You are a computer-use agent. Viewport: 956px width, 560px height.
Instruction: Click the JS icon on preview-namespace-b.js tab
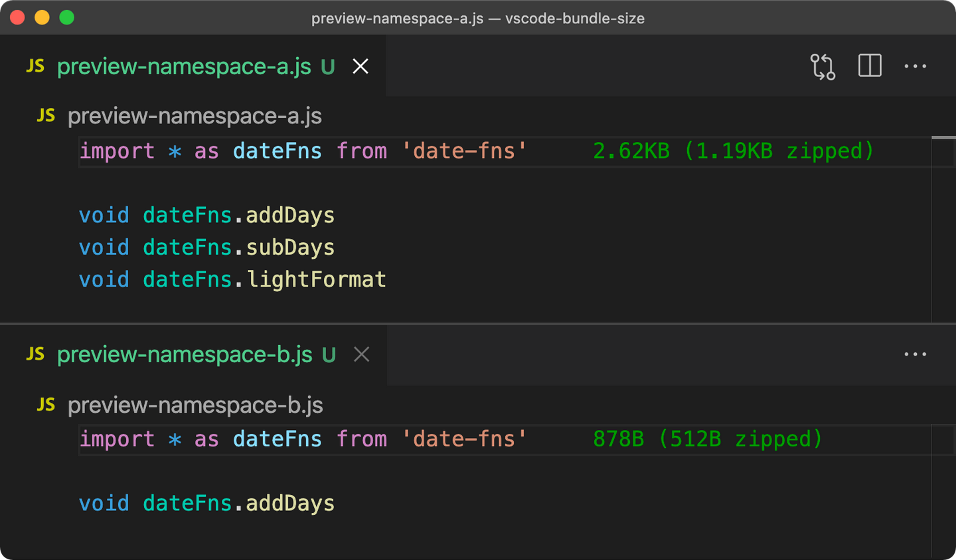pos(35,354)
